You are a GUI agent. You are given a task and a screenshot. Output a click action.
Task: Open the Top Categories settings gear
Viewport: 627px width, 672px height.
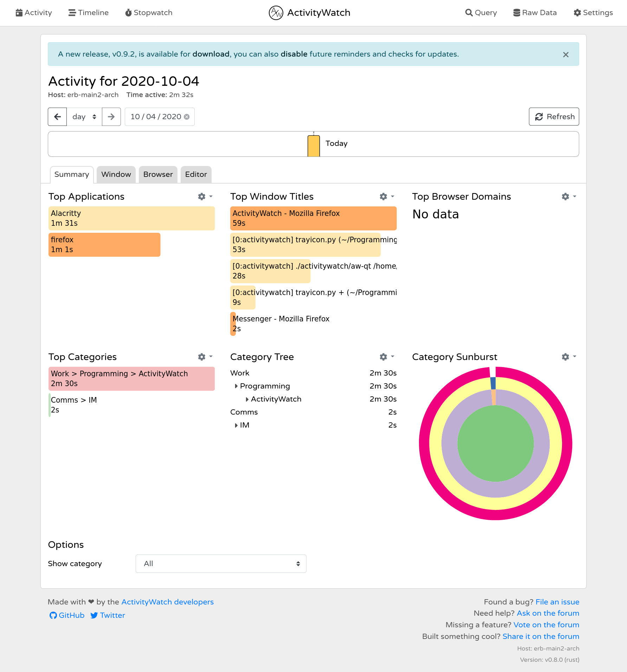click(201, 357)
